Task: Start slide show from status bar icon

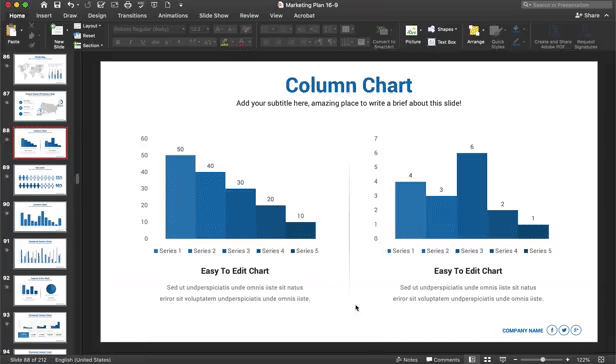Action: (502, 360)
